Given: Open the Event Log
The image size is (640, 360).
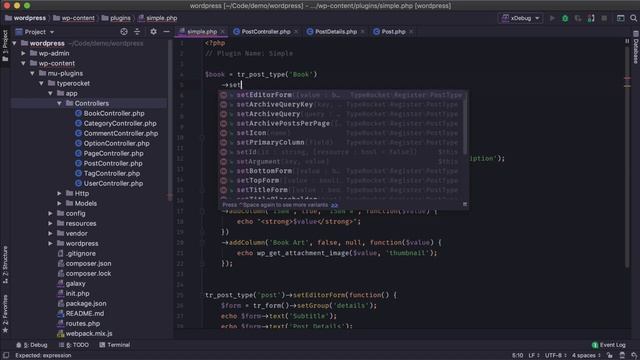Looking at the screenshot, I should pos(609,345).
